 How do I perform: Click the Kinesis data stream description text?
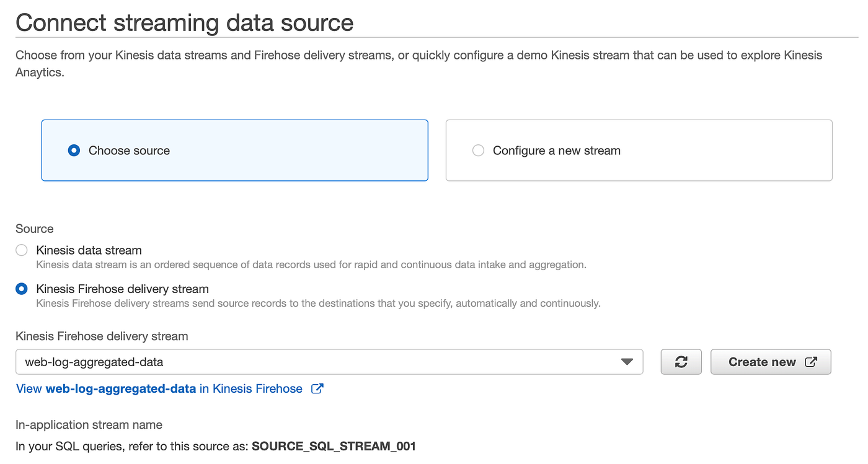(x=311, y=265)
